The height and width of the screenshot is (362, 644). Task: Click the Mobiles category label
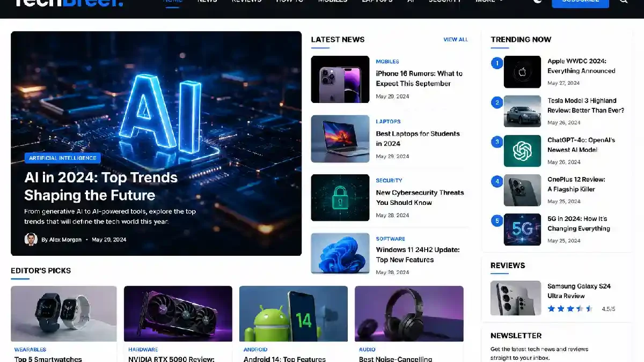pyautogui.click(x=387, y=62)
